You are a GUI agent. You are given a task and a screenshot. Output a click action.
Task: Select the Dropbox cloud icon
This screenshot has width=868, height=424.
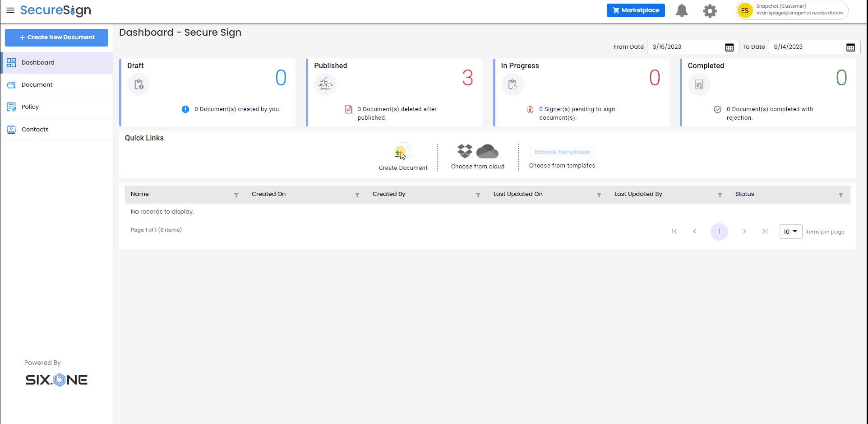point(465,151)
